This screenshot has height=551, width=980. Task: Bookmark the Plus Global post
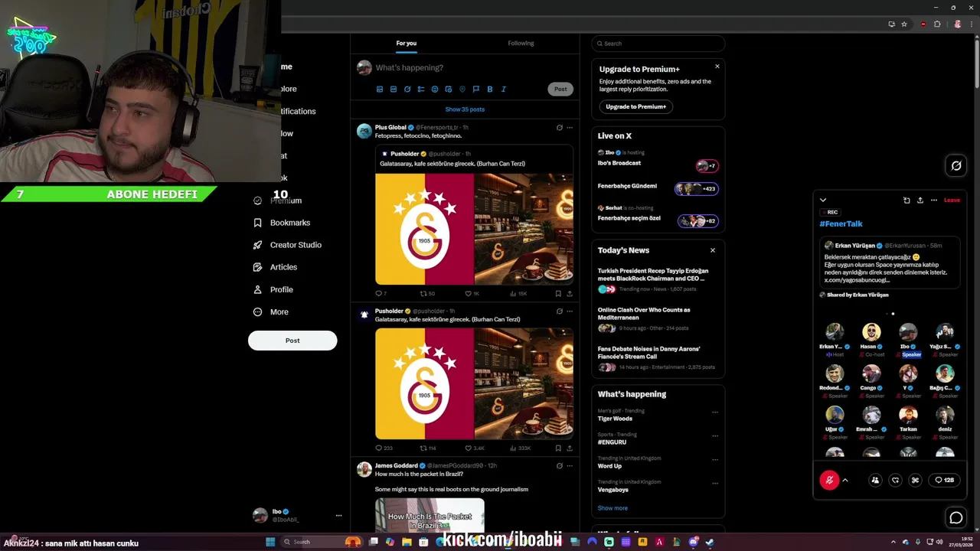[x=558, y=294]
